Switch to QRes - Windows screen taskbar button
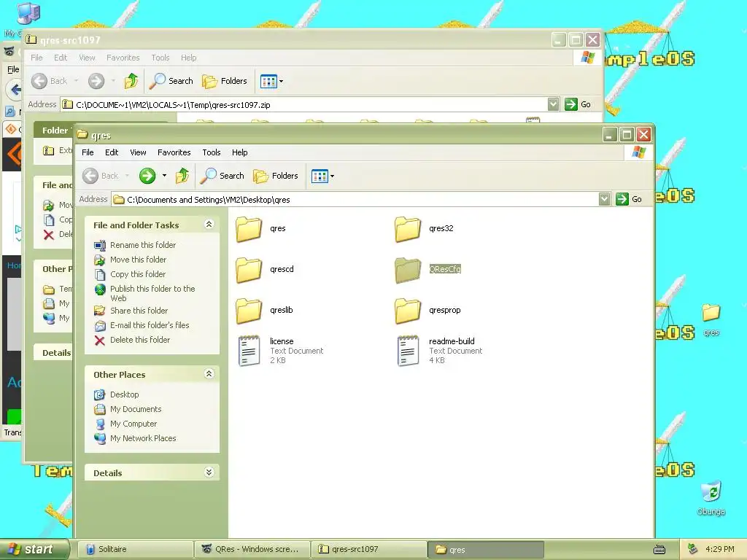Screen dimensions: 747x560 252,550
